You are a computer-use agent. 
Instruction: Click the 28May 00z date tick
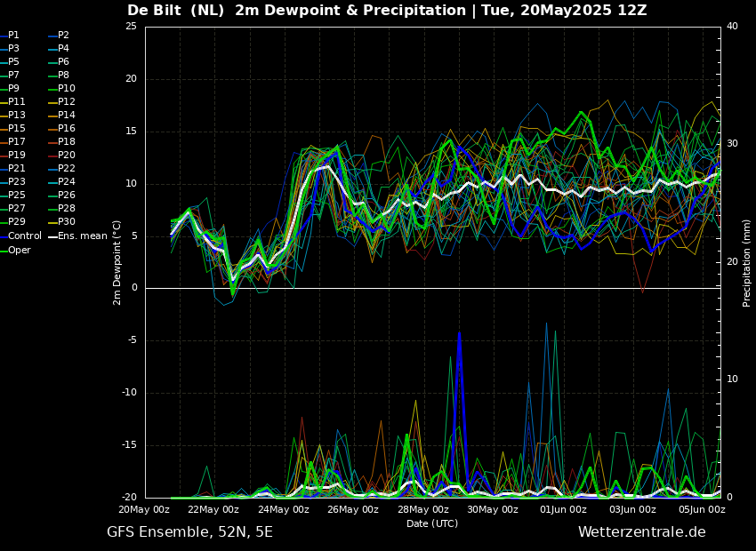(422, 510)
